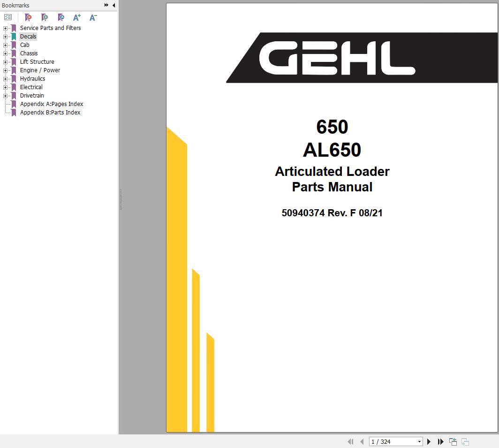499x448 pixels.
Task: Click the bookmark icon beside Service Parts and Filters
Action: (14, 28)
